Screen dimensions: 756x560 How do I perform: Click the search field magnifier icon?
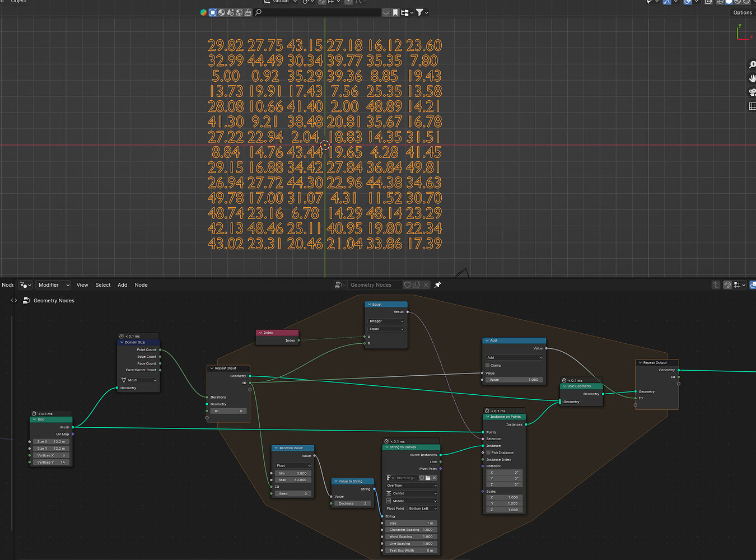pyautogui.click(x=258, y=12)
